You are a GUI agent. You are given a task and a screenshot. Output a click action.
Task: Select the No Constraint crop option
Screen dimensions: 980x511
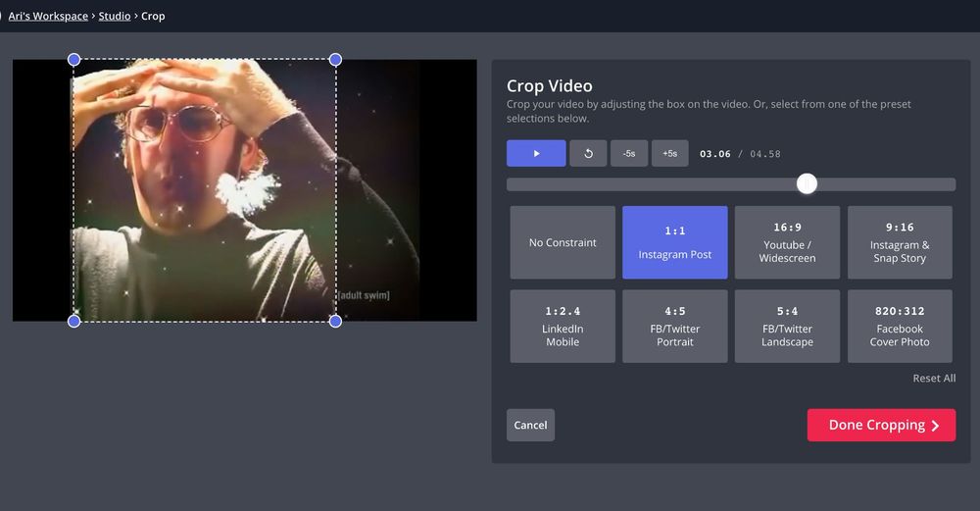[x=563, y=242]
